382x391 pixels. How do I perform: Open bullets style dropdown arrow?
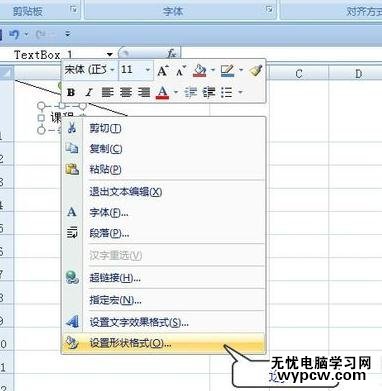[240, 92]
